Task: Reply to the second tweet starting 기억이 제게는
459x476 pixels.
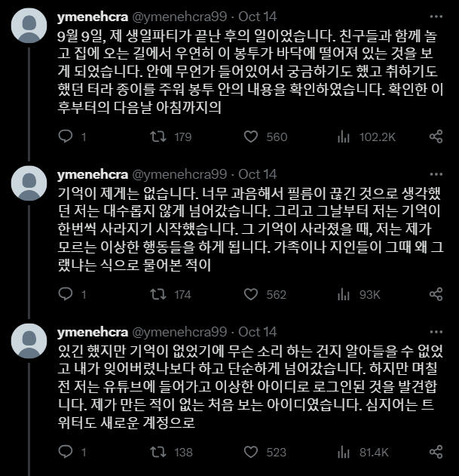Action: click(65, 294)
